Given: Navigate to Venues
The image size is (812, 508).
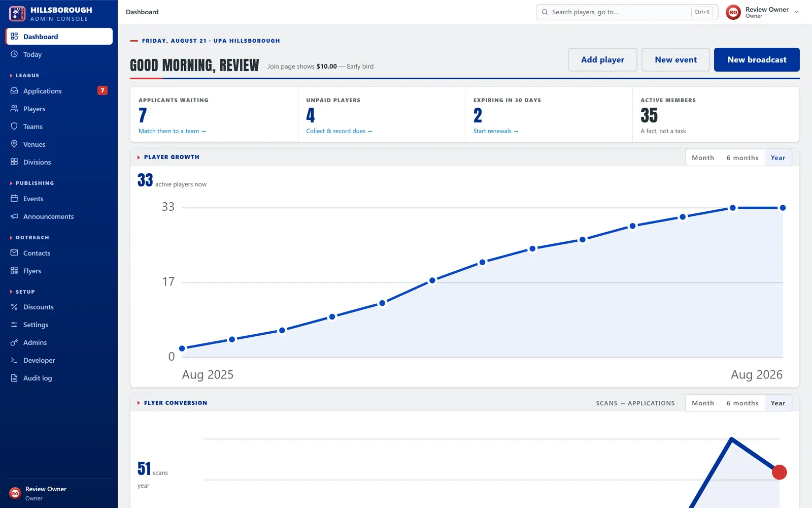Looking at the screenshot, I should pyautogui.click(x=59, y=144).
